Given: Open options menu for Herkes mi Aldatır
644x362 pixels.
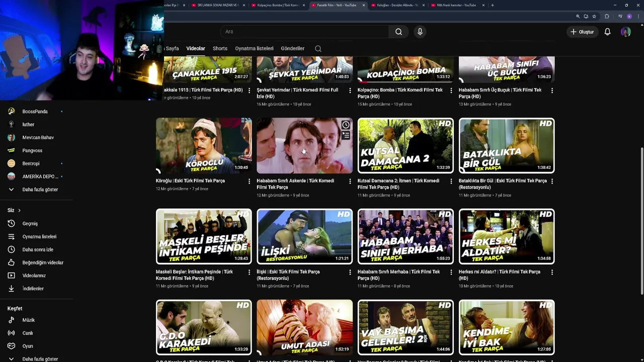Looking at the screenshot, I should 552,272.
